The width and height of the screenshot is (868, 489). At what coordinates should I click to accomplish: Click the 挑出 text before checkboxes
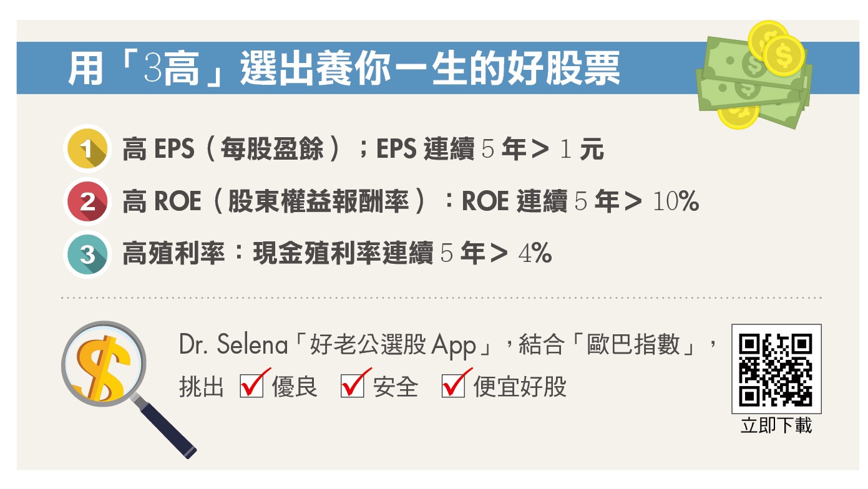pos(201,387)
